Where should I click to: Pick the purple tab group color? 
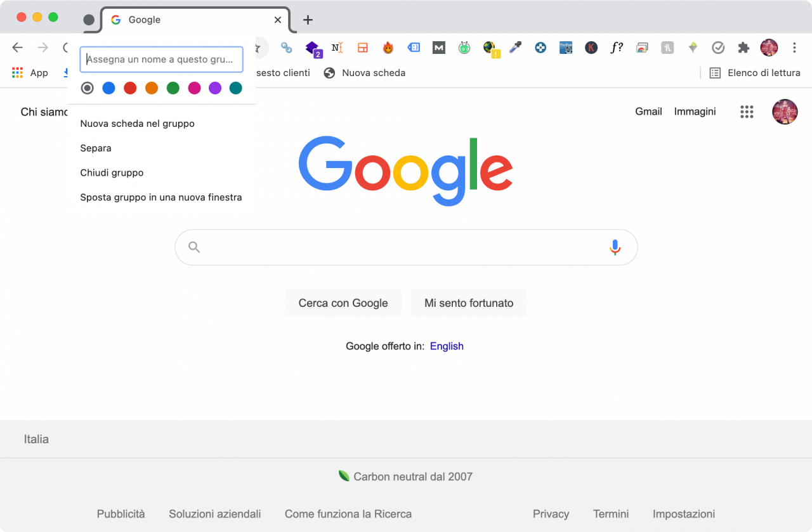click(215, 88)
